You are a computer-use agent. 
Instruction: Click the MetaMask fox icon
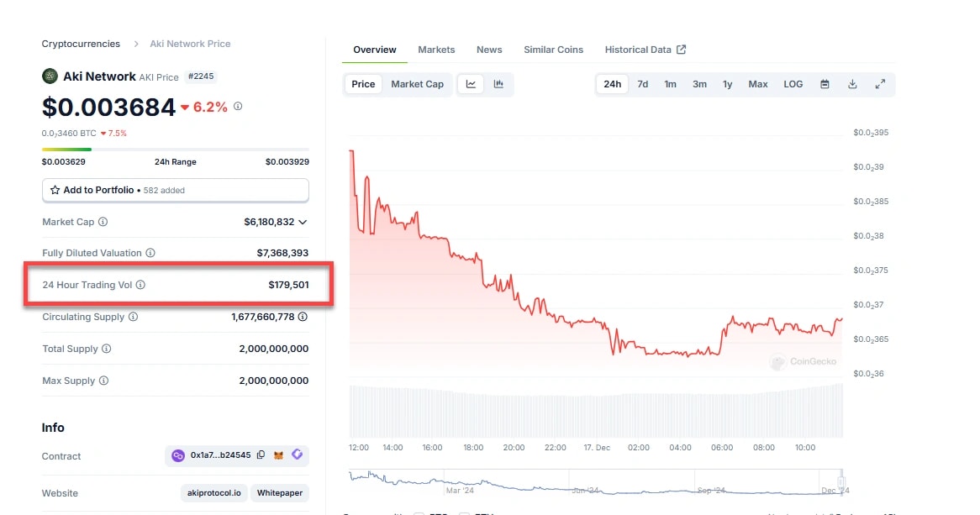pyautogui.click(x=278, y=455)
